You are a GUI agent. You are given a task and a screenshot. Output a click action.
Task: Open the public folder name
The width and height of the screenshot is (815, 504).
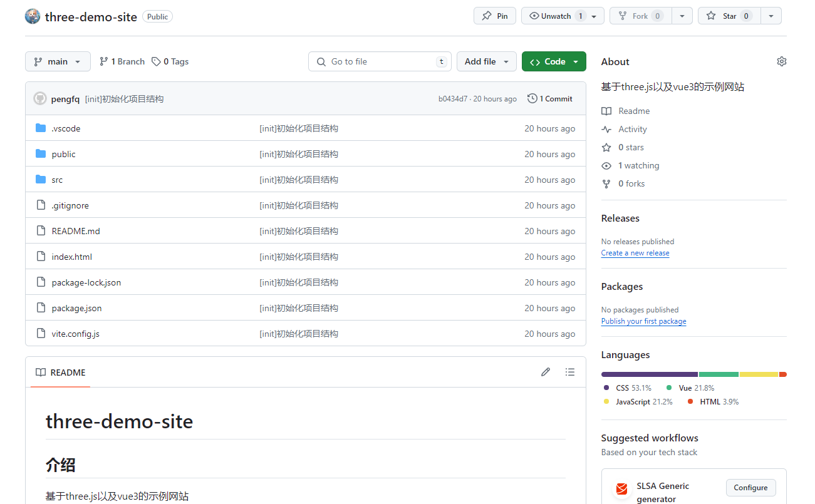(63, 154)
